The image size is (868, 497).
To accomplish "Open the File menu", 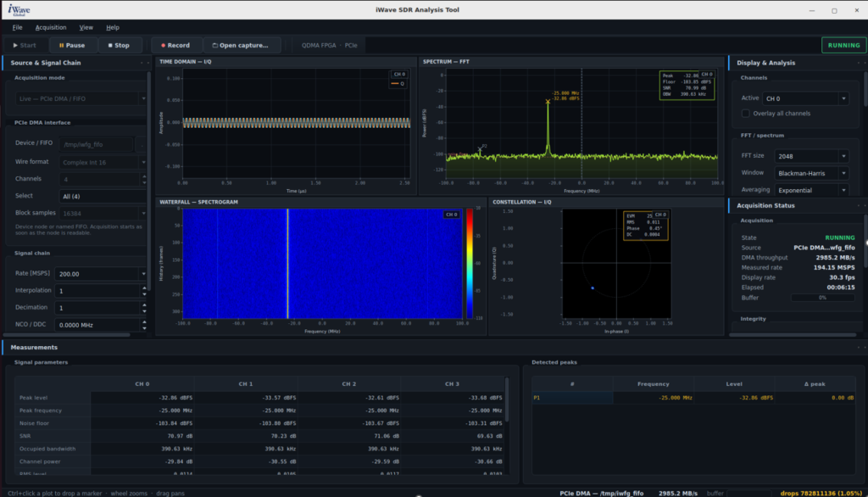I will pyautogui.click(x=17, y=27).
